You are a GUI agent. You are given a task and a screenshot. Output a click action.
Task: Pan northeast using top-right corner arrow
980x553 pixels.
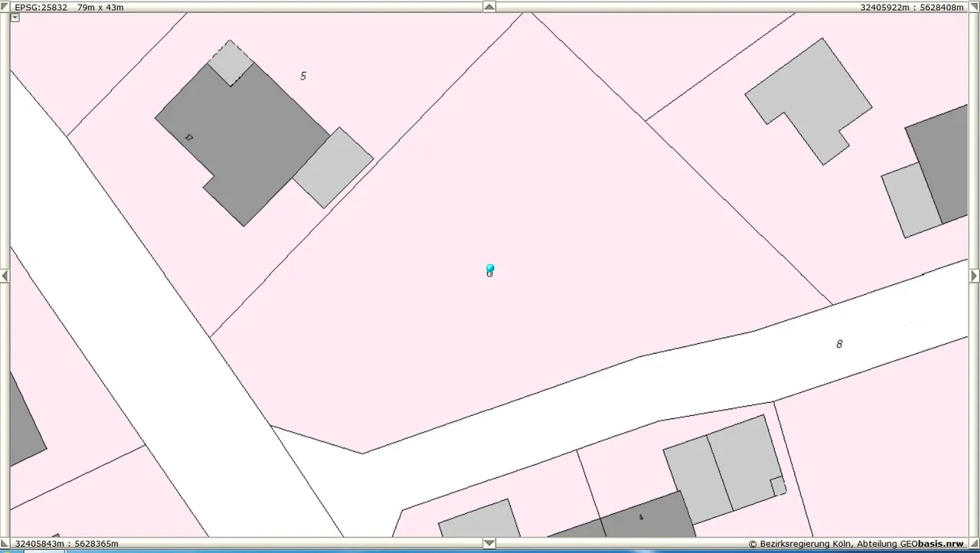tap(975, 7)
